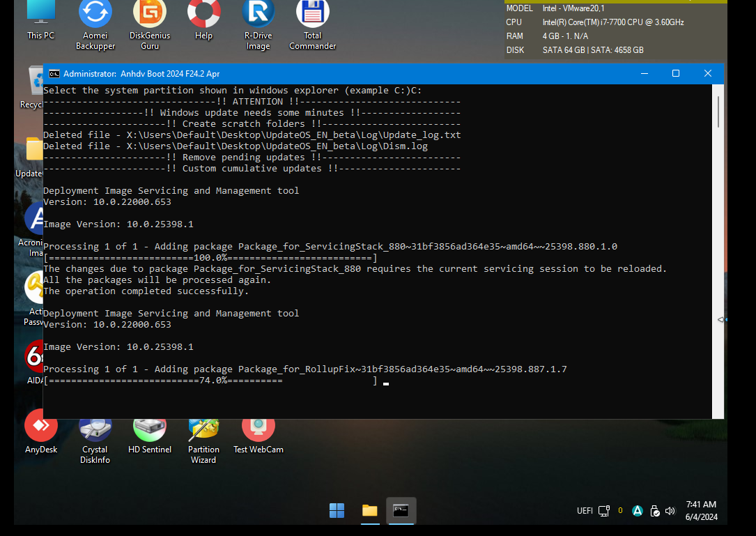Viewport: 756px width, 536px height.
Task: Close the Administrator console window
Action: point(707,73)
